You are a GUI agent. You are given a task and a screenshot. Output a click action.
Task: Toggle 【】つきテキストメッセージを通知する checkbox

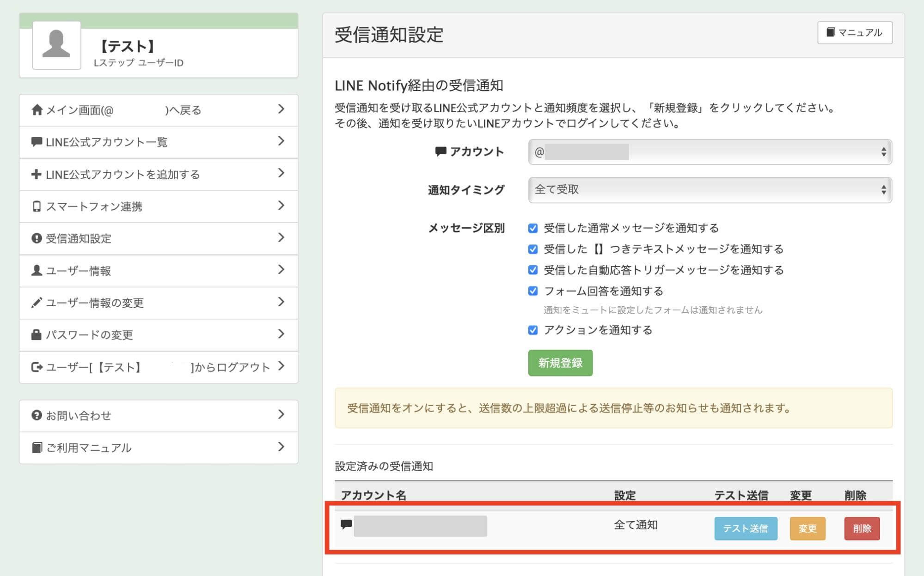point(533,249)
